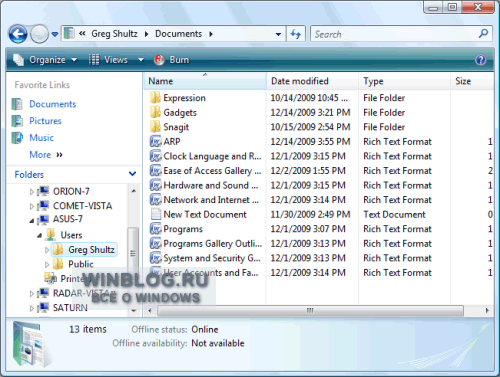Screen dimensions: 500x377
Task: Click the Burn toolbar button
Action: pyautogui.click(x=172, y=60)
